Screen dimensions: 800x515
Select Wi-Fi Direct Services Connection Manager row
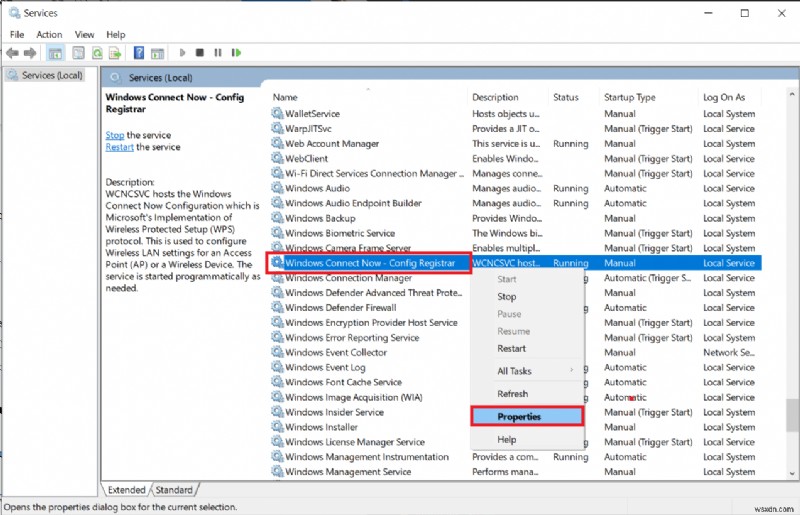[516, 174]
